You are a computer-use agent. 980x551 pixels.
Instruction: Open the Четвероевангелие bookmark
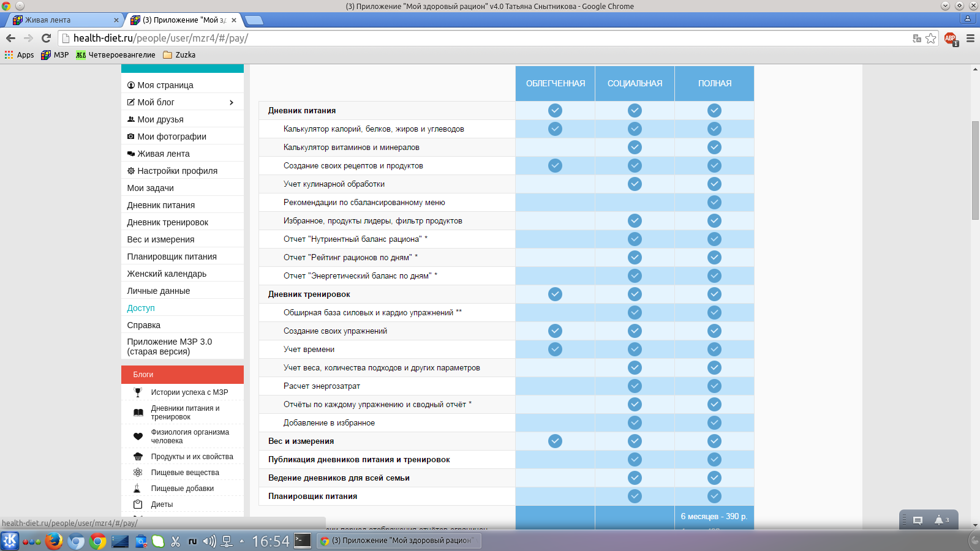click(115, 54)
